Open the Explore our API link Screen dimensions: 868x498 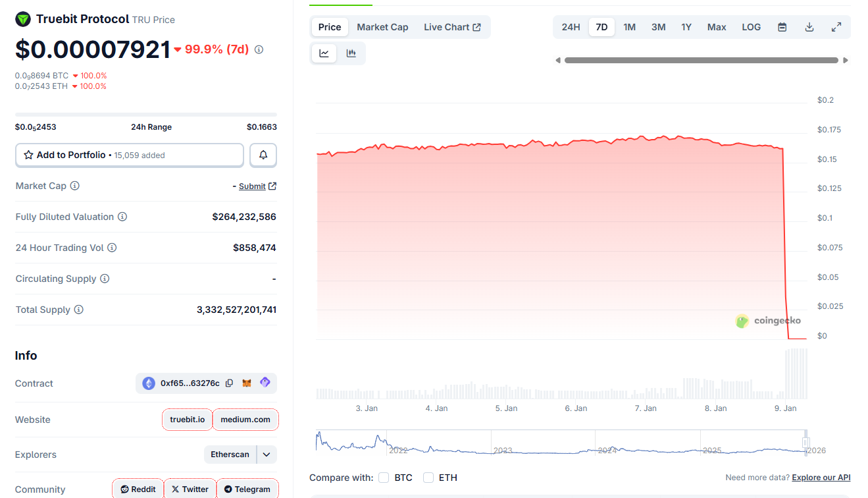pos(821,477)
